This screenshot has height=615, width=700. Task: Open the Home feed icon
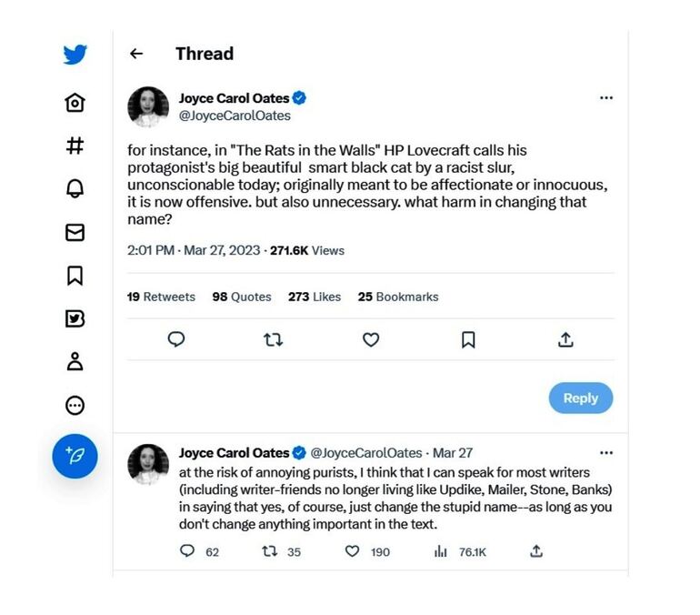75,103
